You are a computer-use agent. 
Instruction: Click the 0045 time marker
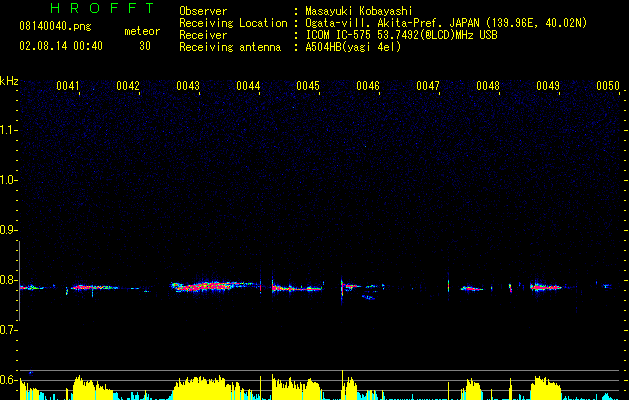pos(308,86)
